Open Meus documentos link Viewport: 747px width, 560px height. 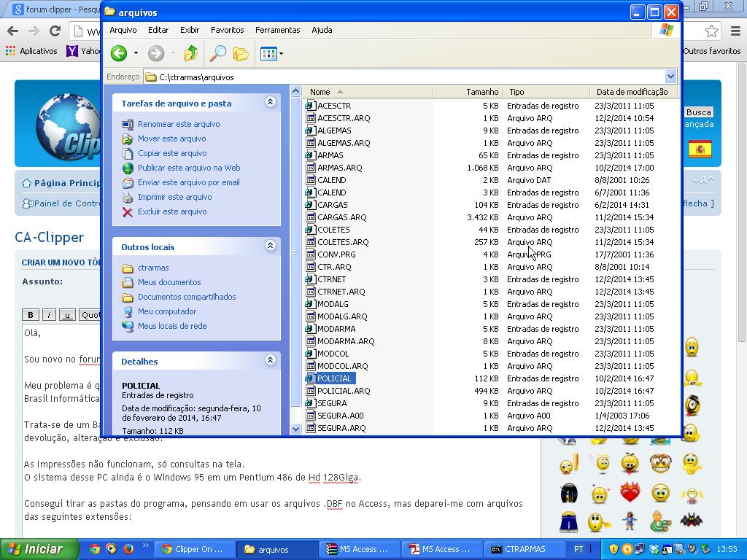click(169, 282)
